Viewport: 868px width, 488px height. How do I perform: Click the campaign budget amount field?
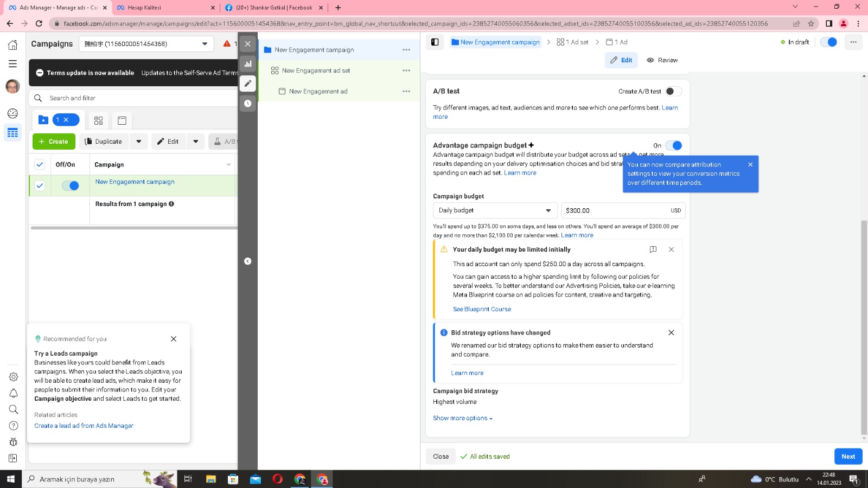[x=623, y=210]
